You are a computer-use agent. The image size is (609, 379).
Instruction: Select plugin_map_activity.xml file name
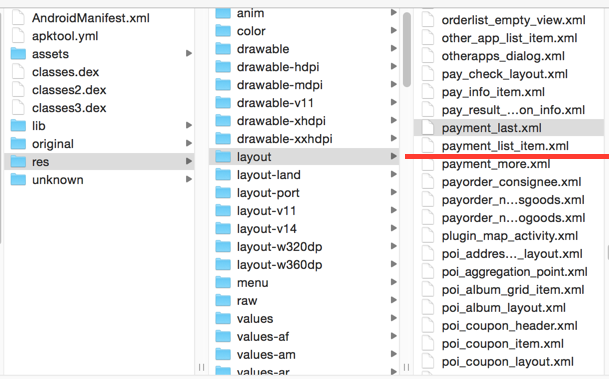click(510, 236)
